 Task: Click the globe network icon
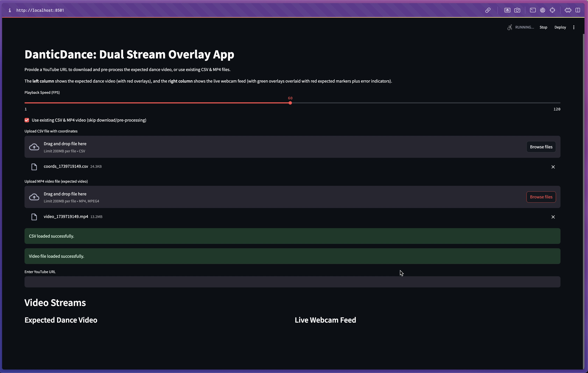tap(542, 10)
